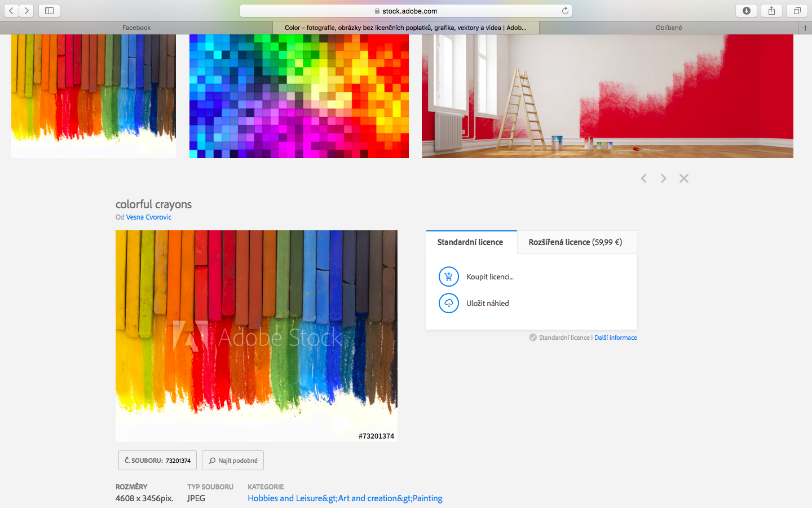Viewport: 812px width, 508px height.
Task: Click the cloud download preview icon
Action: pyautogui.click(x=449, y=303)
